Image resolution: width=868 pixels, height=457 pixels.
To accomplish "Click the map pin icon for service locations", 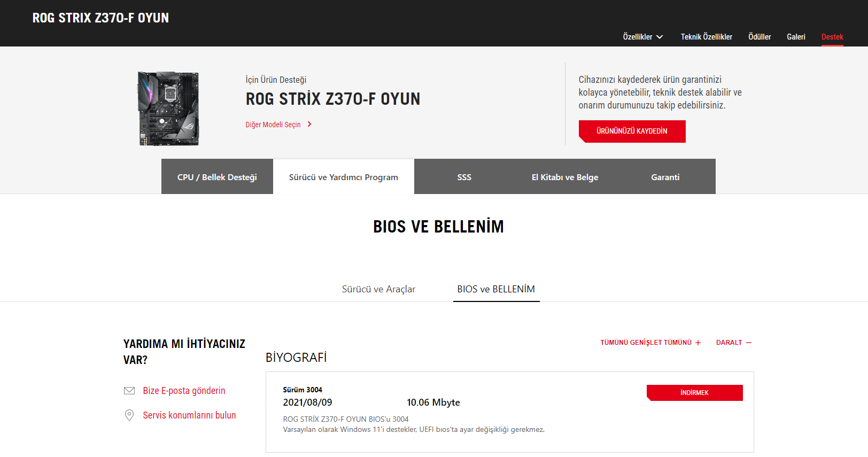I will pyautogui.click(x=129, y=415).
